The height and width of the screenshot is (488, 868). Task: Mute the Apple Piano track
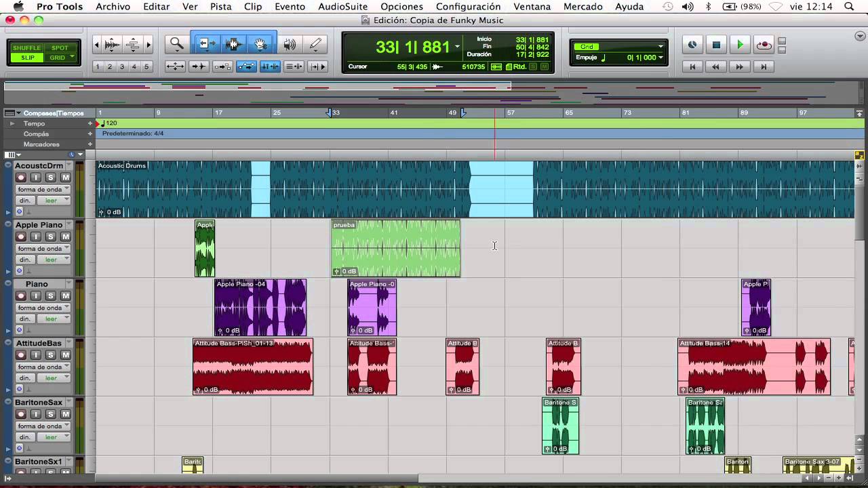[65, 237]
